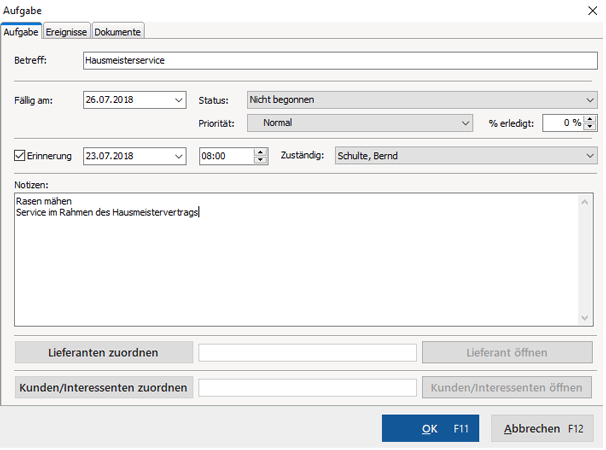
Task: Click the % erledigt value field
Action: pyautogui.click(x=563, y=123)
